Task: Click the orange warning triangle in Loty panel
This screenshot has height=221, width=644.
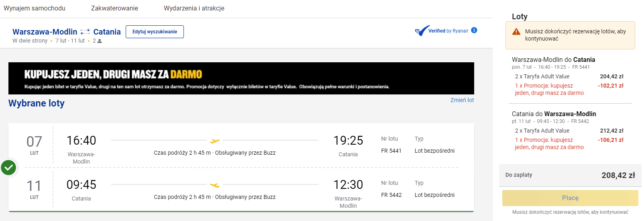Action: (x=516, y=32)
